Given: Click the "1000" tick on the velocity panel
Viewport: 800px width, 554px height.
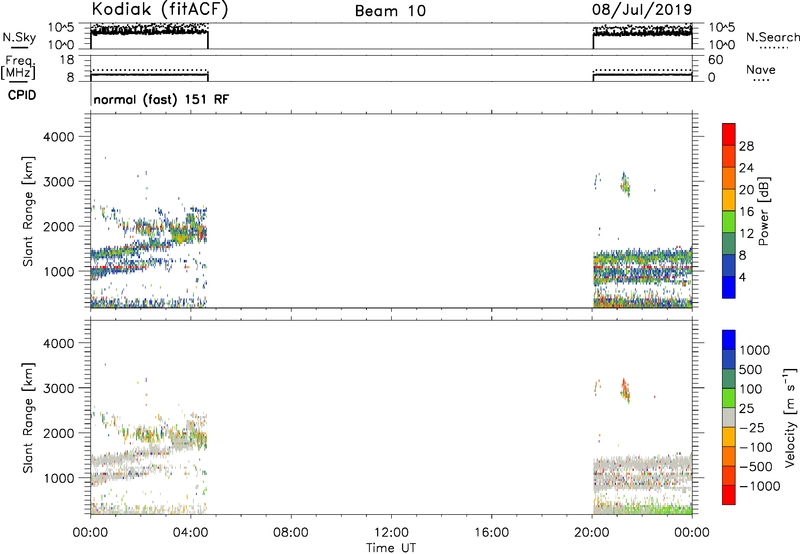Looking at the screenshot, I should pos(58,478).
